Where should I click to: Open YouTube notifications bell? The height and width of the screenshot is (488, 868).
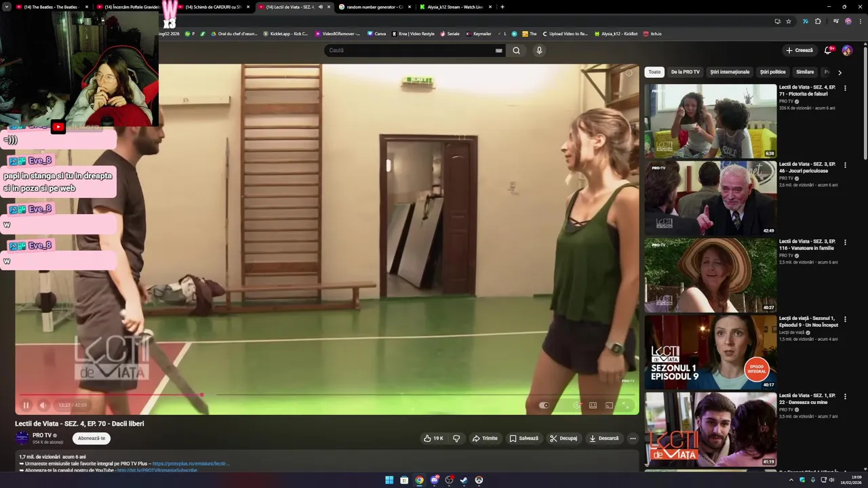point(828,50)
